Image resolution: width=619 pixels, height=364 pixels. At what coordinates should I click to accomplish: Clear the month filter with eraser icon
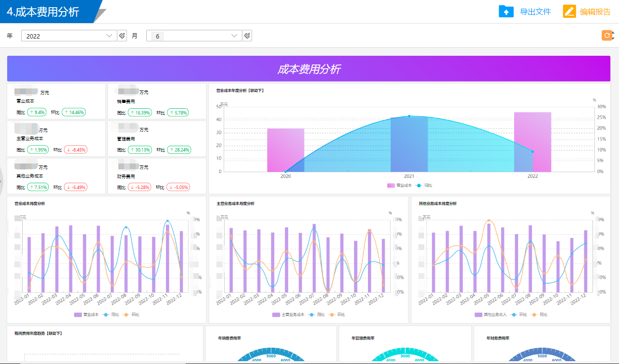(x=247, y=36)
